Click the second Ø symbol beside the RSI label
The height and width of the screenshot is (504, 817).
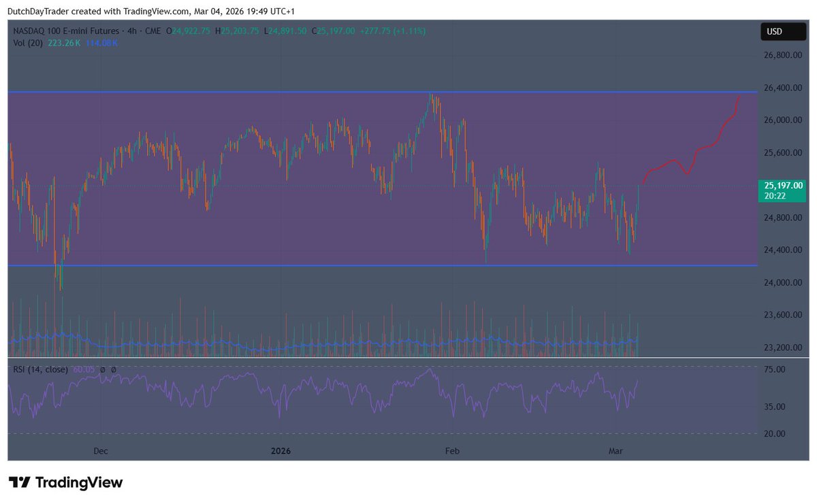tap(113, 370)
